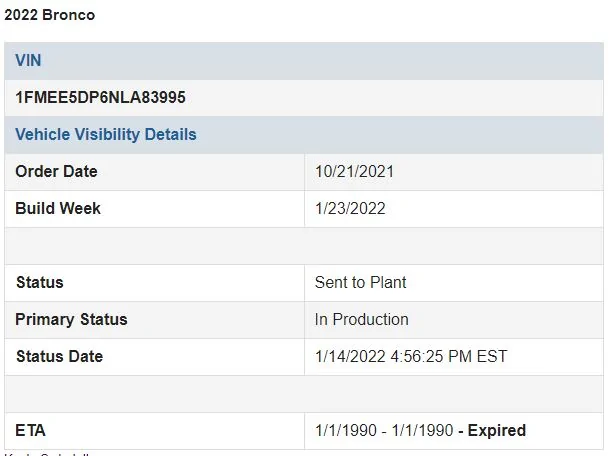Click the empty row below Build Week
This screenshot has width=609, height=456.
tap(304, 246)
